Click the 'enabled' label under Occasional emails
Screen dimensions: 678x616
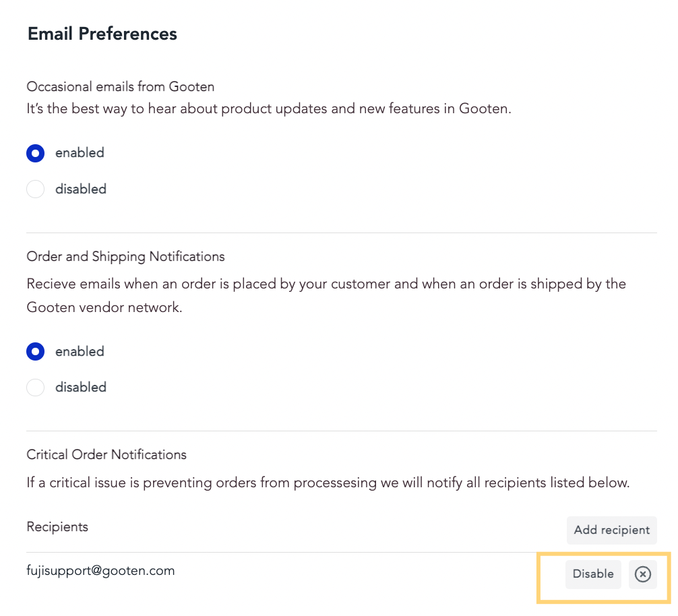click(80, 153)
